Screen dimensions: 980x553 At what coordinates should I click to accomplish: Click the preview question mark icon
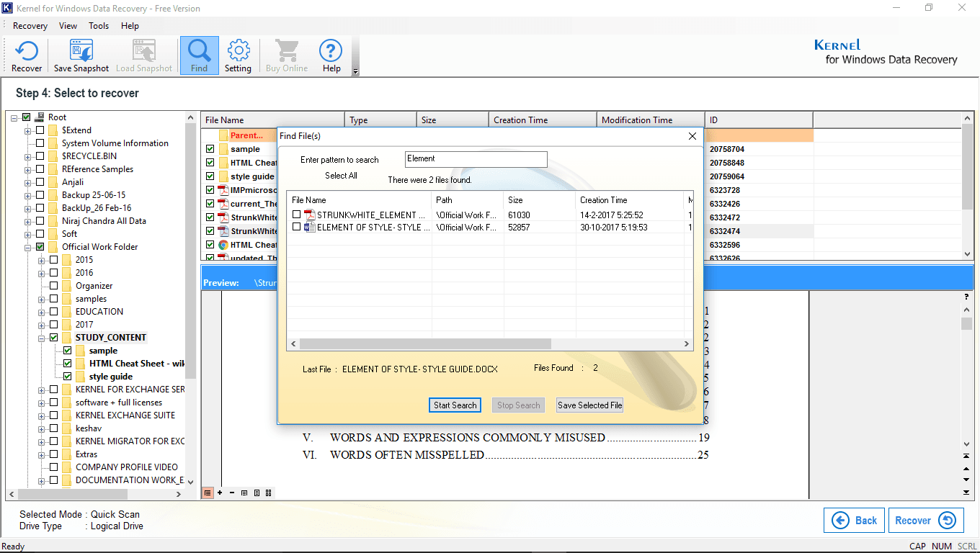pyautogui.click(x=967, y=297)
